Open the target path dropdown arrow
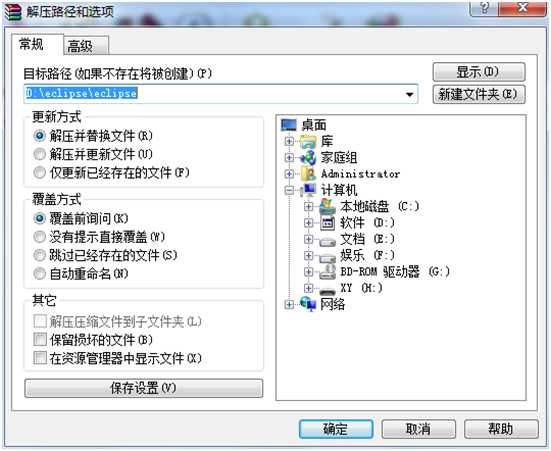The width and height of the screenshot is (551, 451). 409,94
